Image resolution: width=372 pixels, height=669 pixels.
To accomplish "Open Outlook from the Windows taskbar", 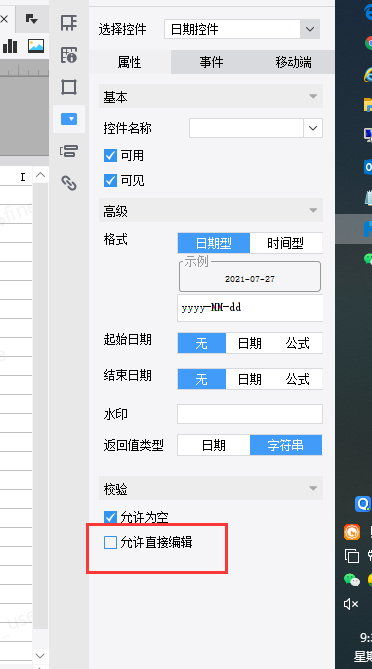I will point(368,167).
